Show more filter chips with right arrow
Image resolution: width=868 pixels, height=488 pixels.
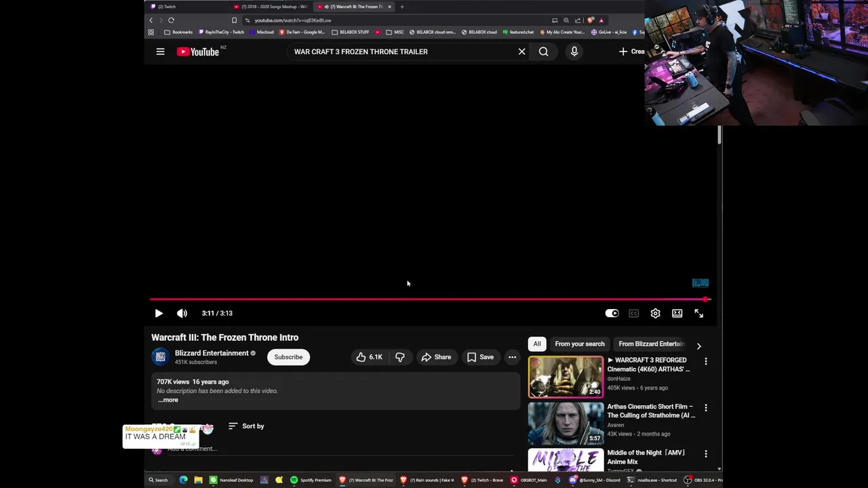point(698,346)
